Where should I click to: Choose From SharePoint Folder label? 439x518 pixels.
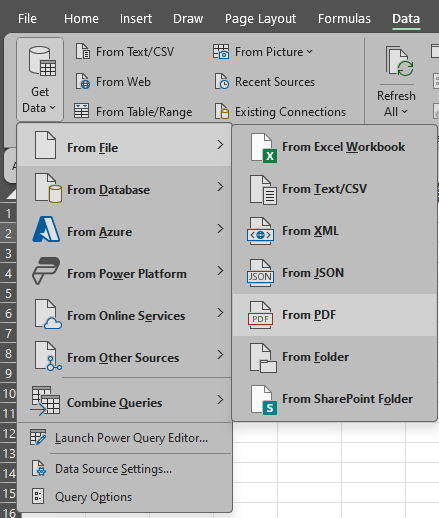[348, 399]
